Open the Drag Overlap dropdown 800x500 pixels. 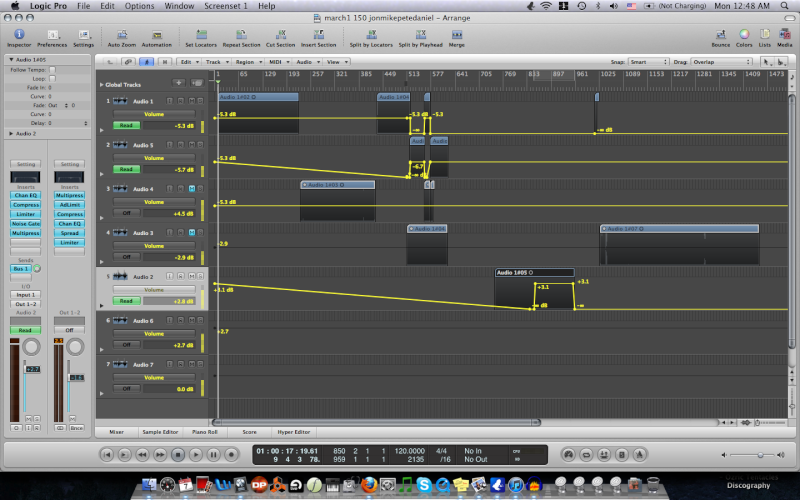point(721,62)
